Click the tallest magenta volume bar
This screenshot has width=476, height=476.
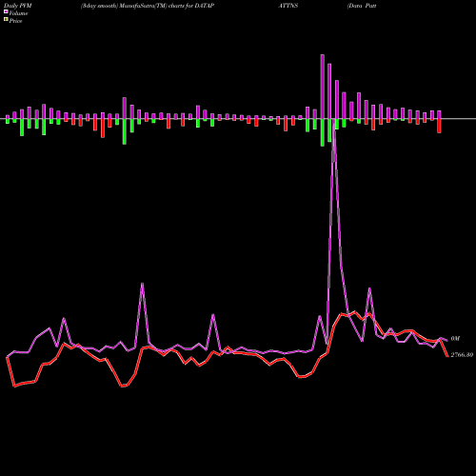click(323, 87)
